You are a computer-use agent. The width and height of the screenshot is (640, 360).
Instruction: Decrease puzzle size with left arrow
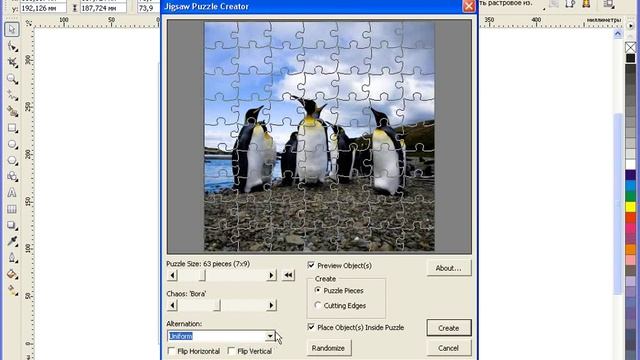click(172, 276)
